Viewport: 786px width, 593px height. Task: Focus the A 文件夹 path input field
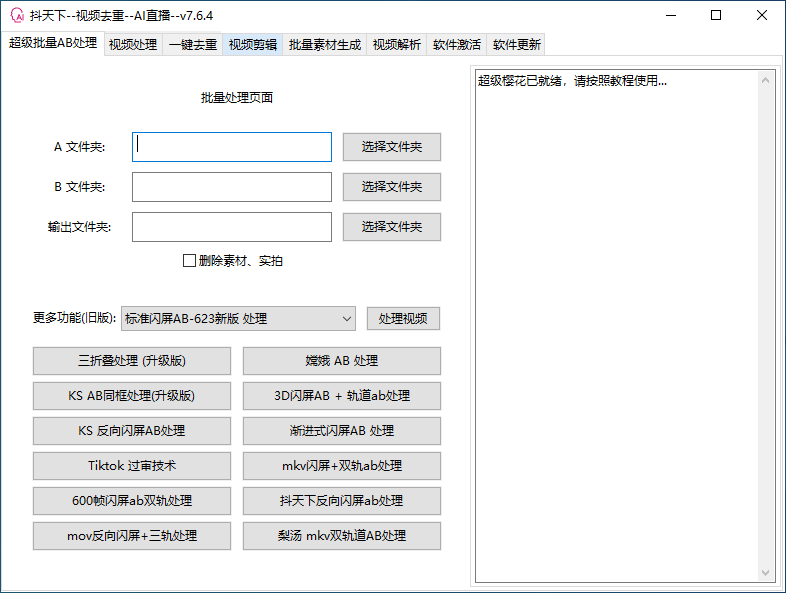[x=232, y=147]
